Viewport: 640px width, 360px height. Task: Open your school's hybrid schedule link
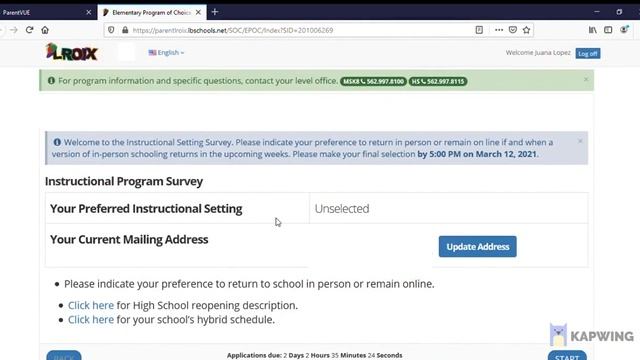click(x=91, y=320)
